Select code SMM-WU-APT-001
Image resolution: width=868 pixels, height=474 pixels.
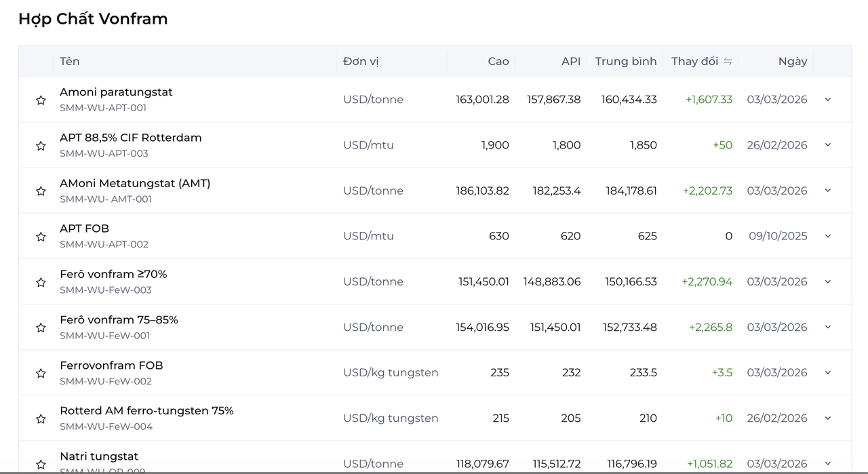pos(103,108)
